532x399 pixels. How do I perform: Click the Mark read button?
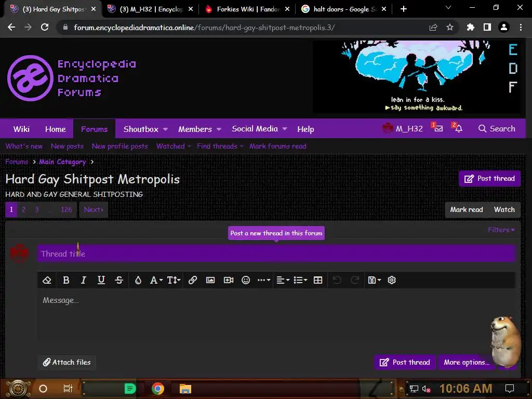point(467,210)
